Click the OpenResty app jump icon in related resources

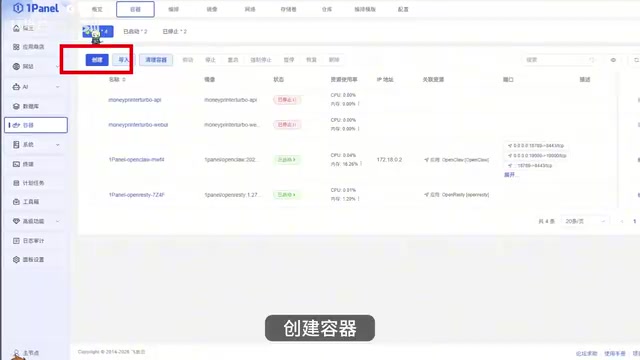tap(427, 195)
